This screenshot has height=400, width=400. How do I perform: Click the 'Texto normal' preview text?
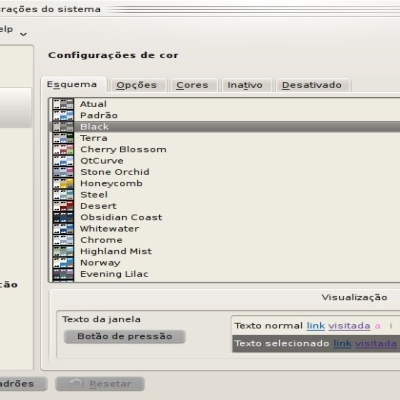click(269, 326)
